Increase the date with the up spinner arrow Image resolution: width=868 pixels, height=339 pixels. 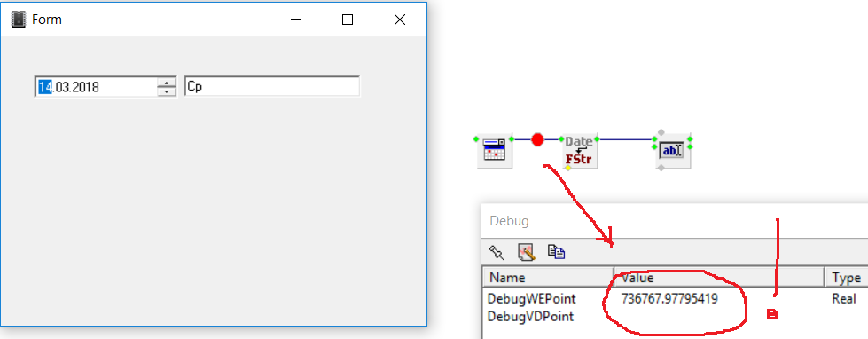[x=167, y=83]
